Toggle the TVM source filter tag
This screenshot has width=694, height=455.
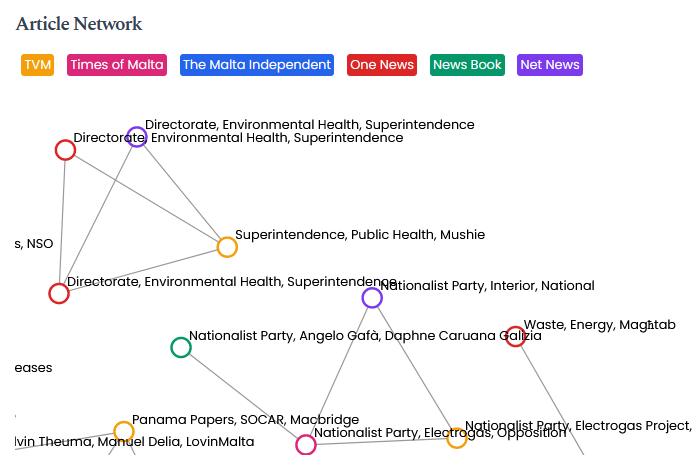[x=38, y=65]
